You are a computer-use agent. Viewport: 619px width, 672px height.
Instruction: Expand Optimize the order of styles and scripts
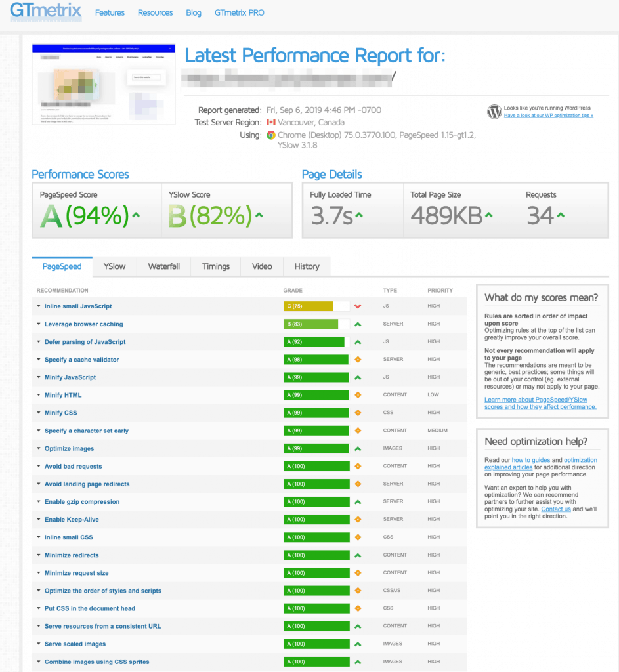[39, 591]
